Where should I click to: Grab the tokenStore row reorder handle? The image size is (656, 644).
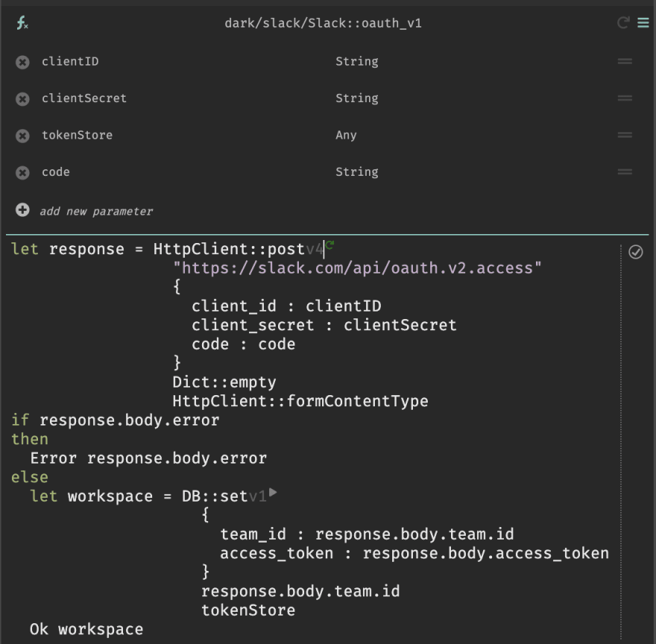(625, 135)
